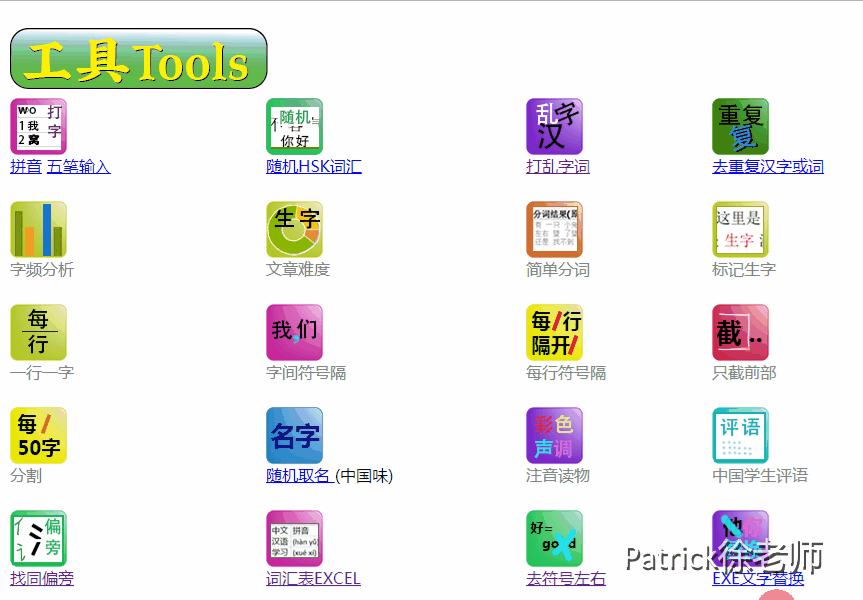Click the 词汇表EXCEL link

tap(313, 579)
